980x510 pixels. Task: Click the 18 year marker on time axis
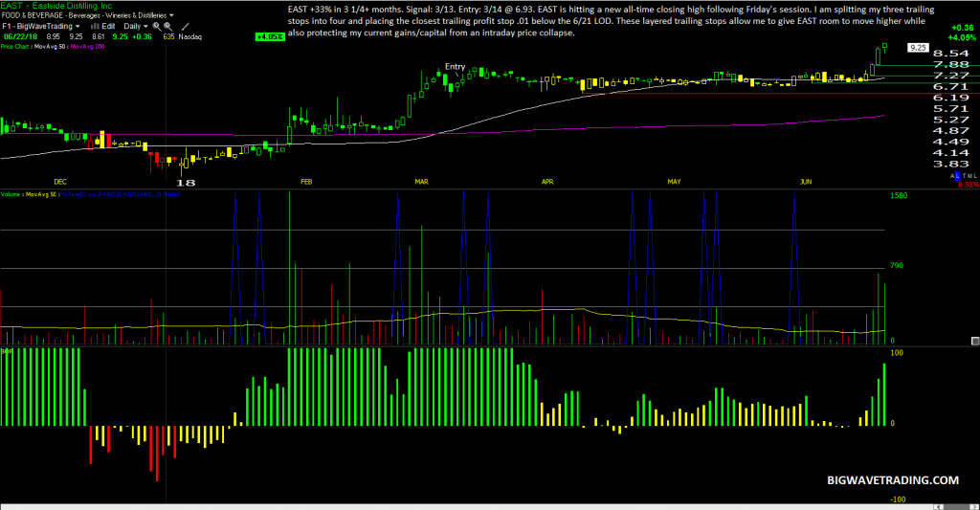pyautogui.click(x=186, y=183)
